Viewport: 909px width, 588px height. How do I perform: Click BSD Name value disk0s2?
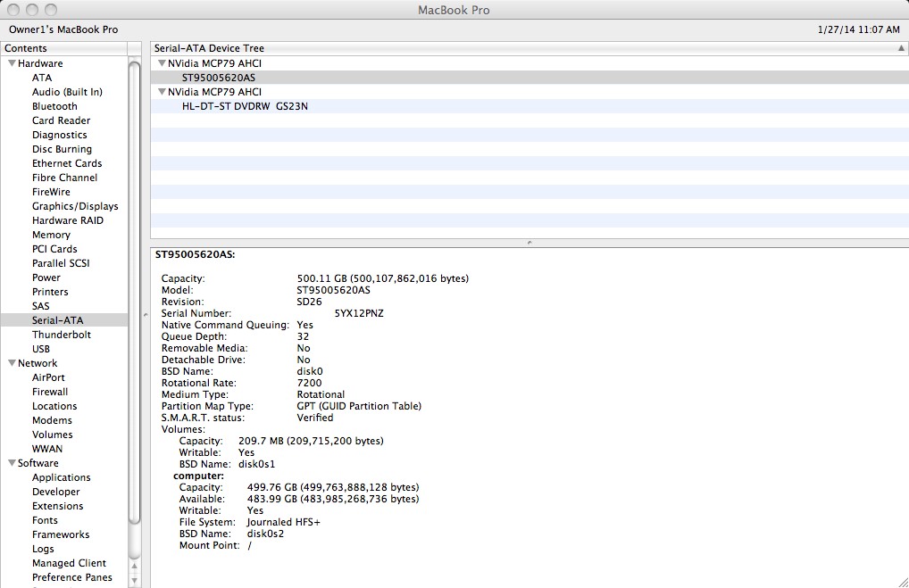tap(265, 534)
